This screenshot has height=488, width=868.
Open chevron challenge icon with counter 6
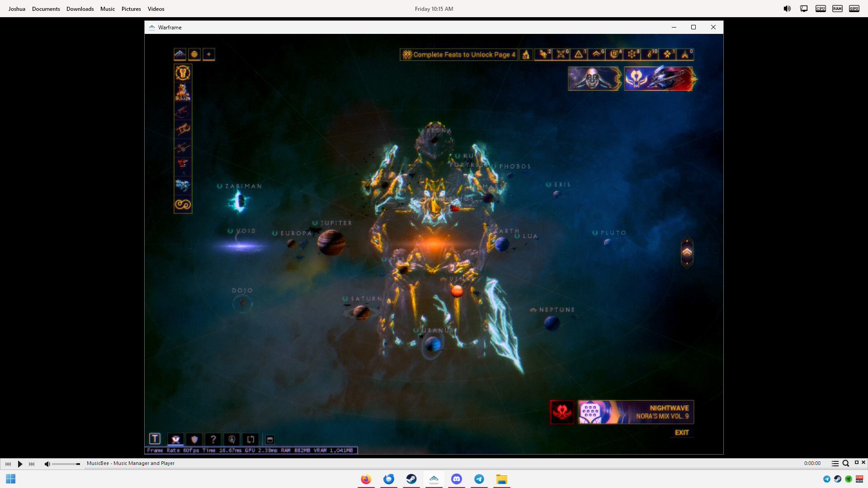click(597, 55)
